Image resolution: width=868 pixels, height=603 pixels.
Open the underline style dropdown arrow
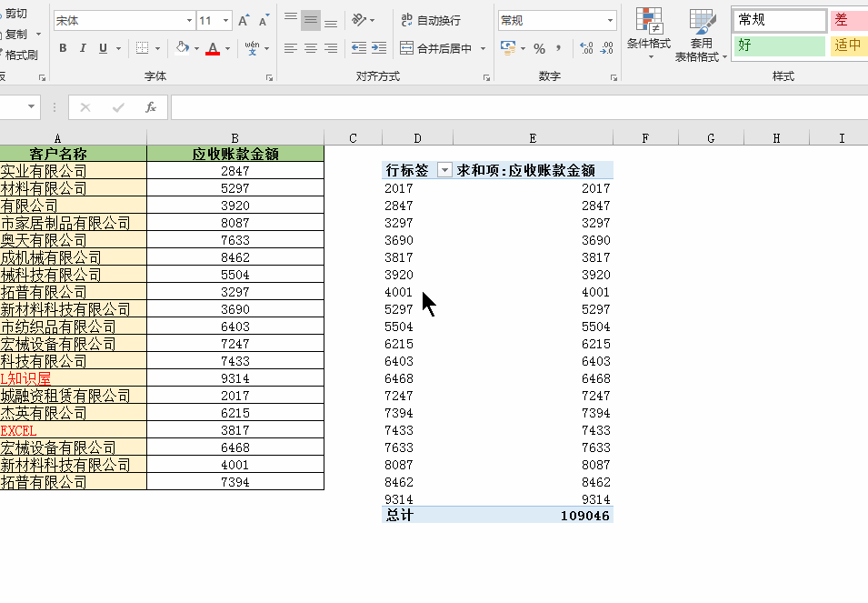point(118,49)
